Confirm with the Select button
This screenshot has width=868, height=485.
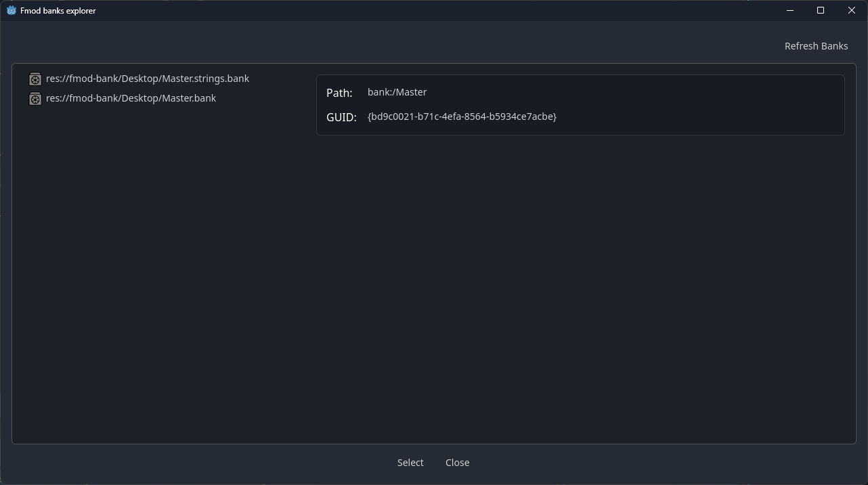click(x=410, y=463)
